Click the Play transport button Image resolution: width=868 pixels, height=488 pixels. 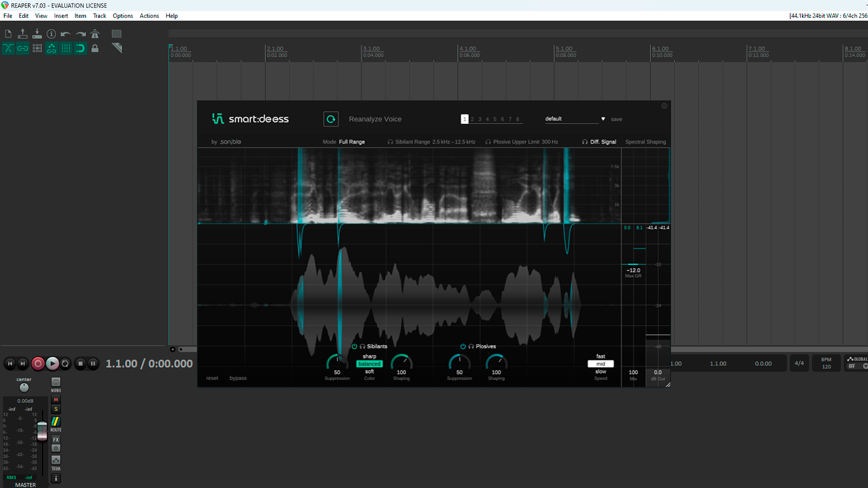(x=52, y=363)
